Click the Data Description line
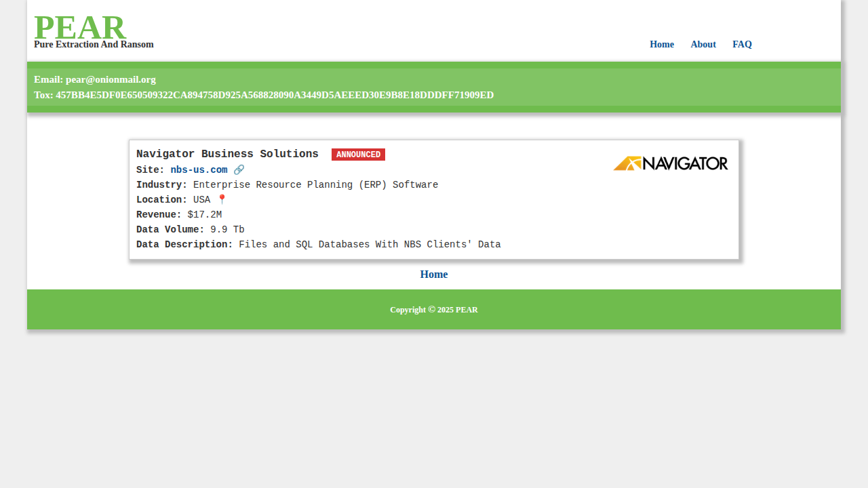 [x=318, y=245]
